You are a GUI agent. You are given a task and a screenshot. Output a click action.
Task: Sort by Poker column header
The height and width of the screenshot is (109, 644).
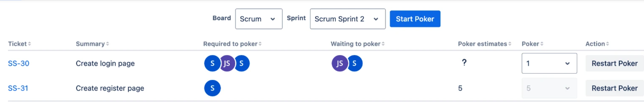point(532,44)
